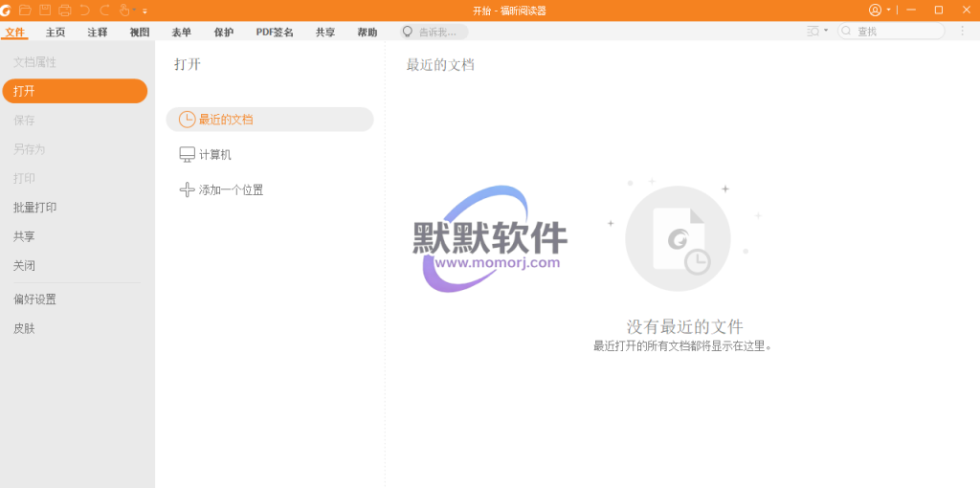Screen dimensions: 980x488
Task: Click the open folder icon in title bar
Action: coord(26,10)
